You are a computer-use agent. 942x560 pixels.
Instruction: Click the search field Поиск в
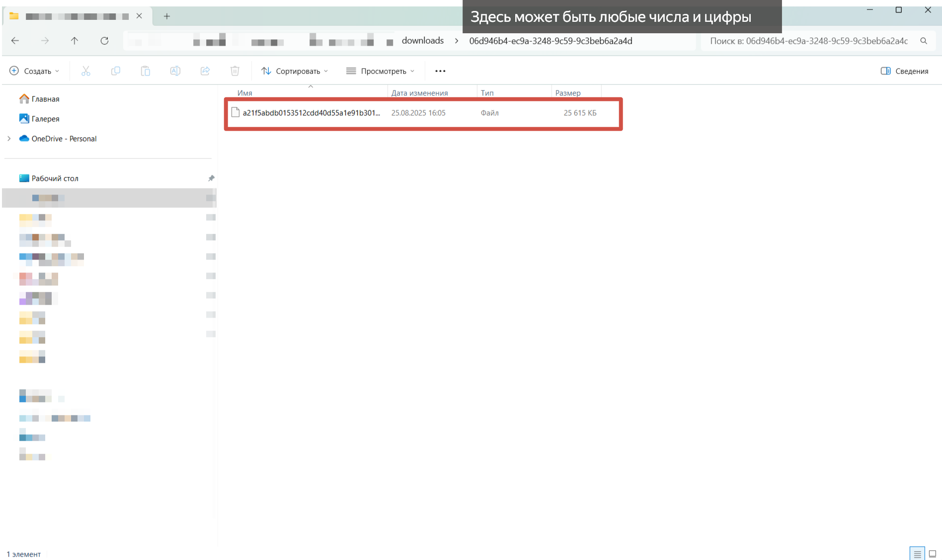click(810, 41)
